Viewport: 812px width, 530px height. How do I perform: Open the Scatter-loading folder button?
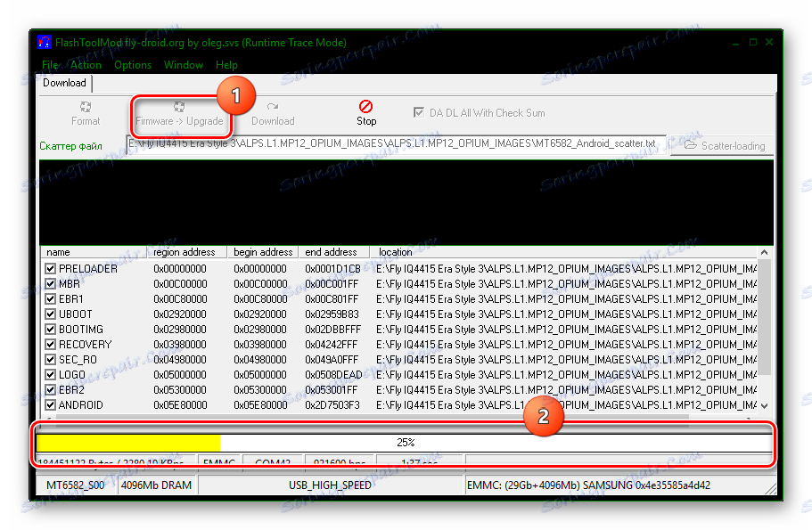click(x=722, y=145)
